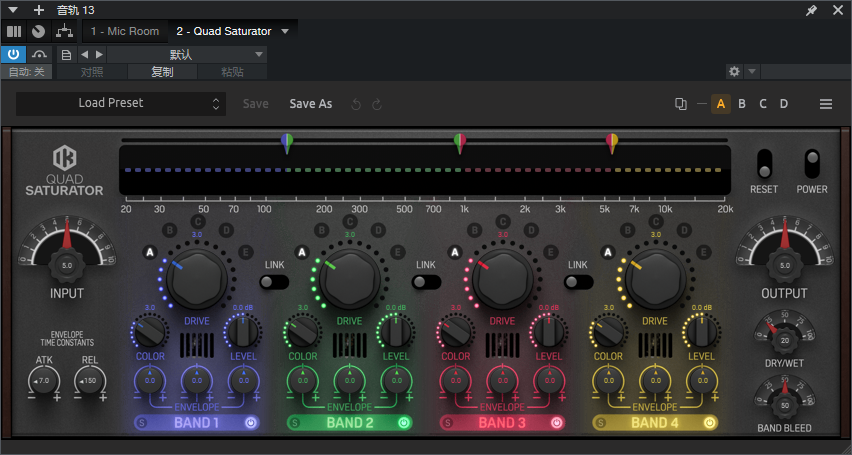Toggle LINK between Band 3 and 4
This screenshot has width=852, height=455.
click(578, 282)
